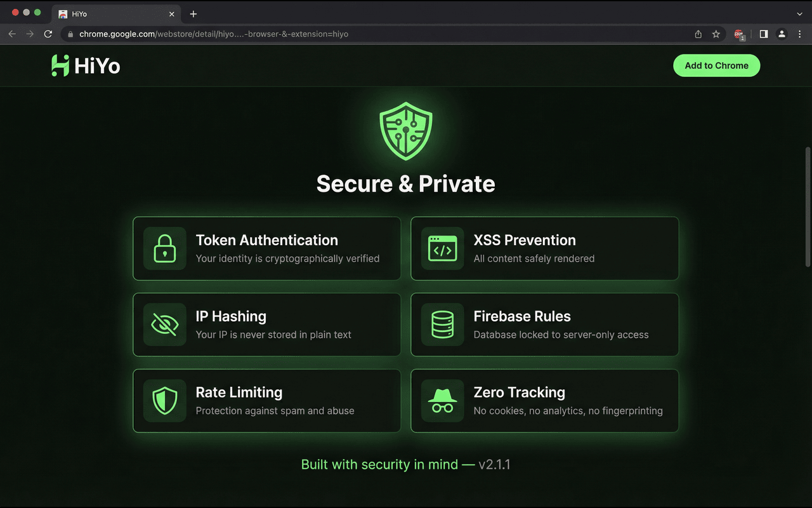Go back to previous page

(12, 34)
